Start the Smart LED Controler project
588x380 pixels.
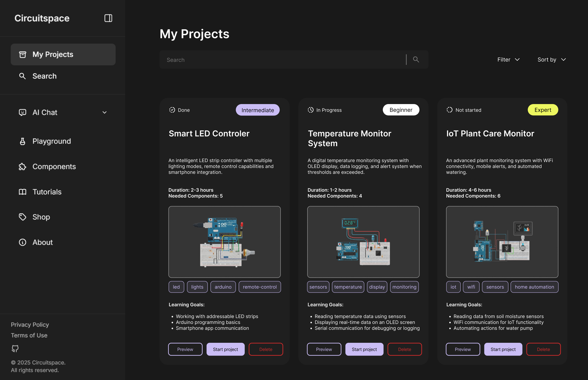[225, 349]
